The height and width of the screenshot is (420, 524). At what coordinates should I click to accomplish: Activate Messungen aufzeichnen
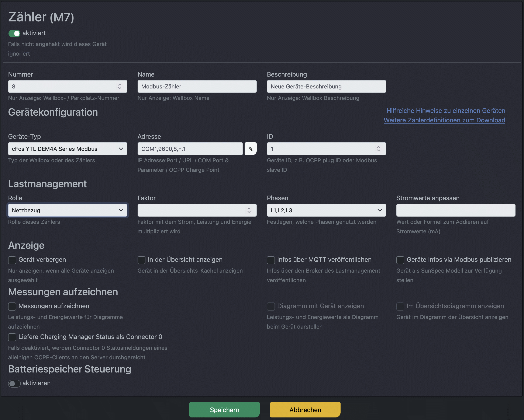click(12, 306)
